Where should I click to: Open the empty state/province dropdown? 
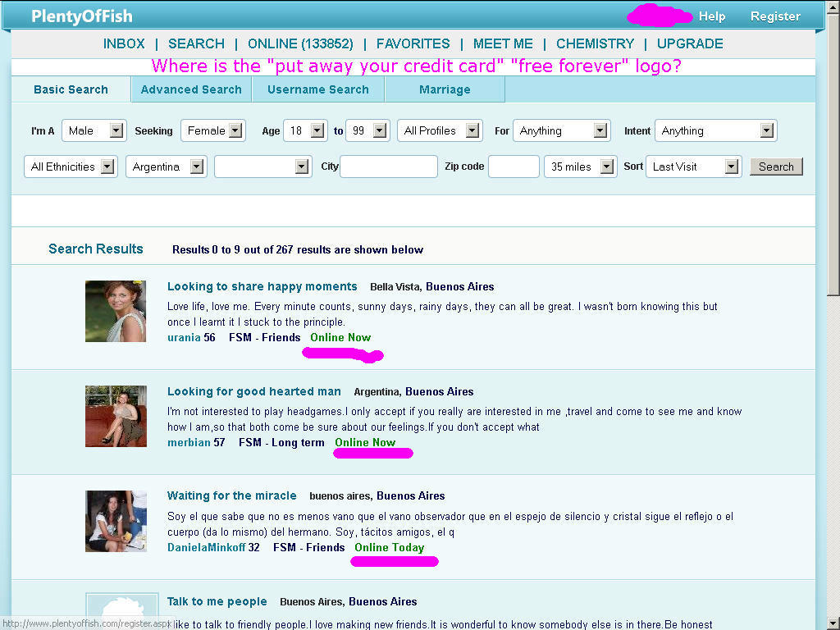[263, 167]
